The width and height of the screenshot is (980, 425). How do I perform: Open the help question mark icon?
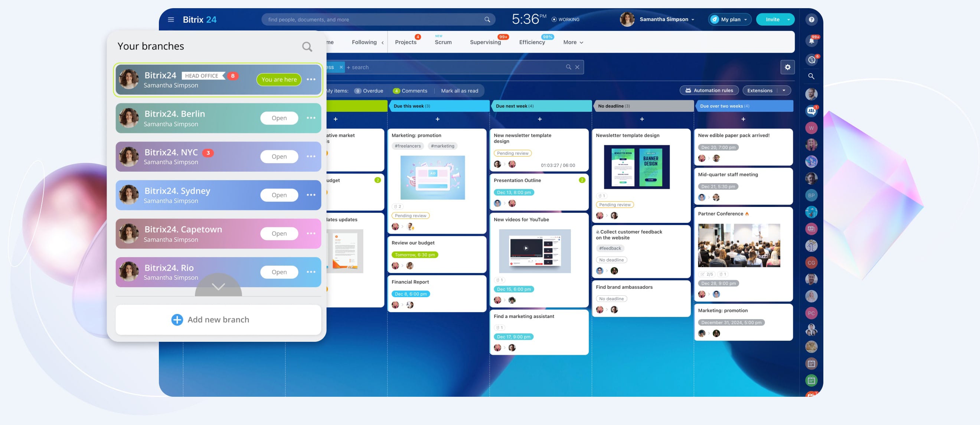(x=811, y=19)
